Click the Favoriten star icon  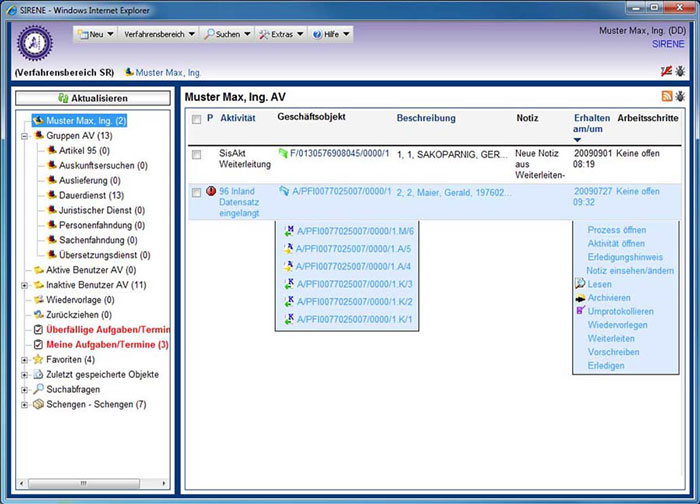38,359
